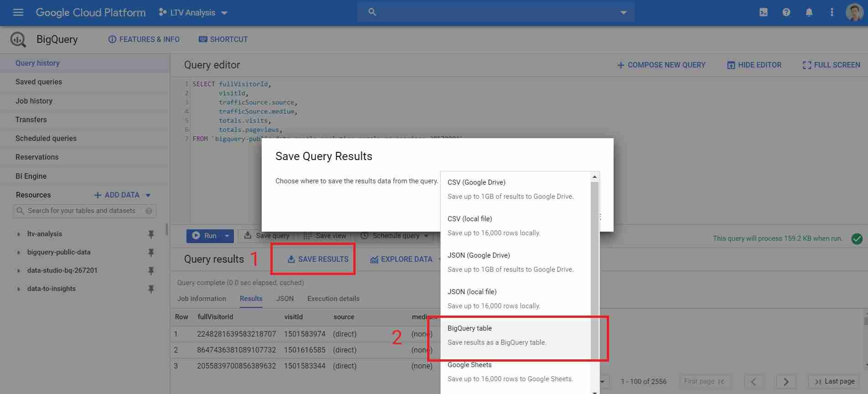This screenshot has height=394, width=868.
Task: Open Scheduled queries in the sidebar
Action: 85,138
